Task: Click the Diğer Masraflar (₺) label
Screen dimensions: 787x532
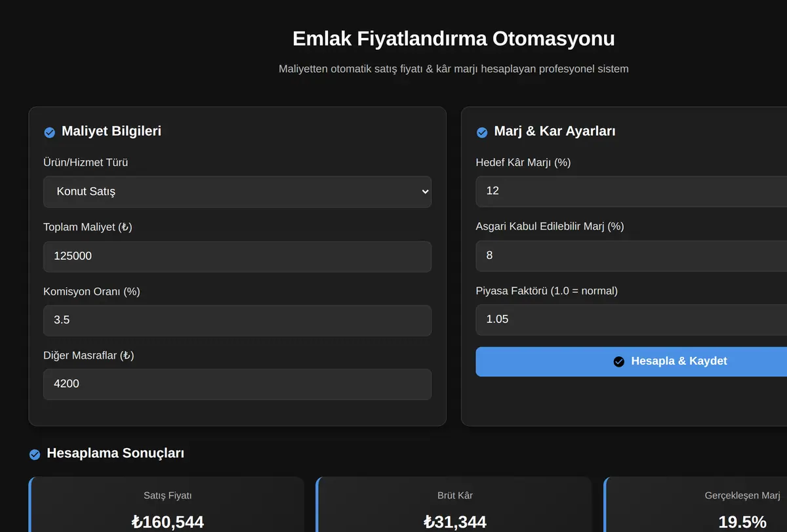Action: (89, 356)
